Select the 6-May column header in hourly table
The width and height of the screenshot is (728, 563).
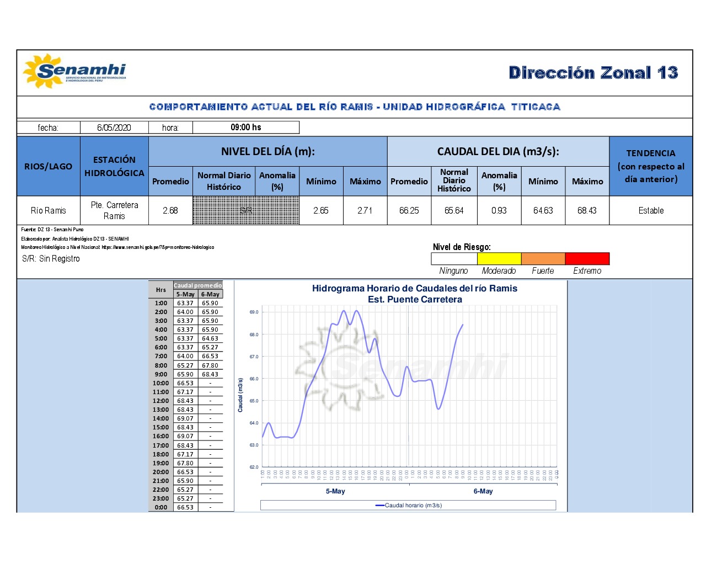click(x=210, y=294)
